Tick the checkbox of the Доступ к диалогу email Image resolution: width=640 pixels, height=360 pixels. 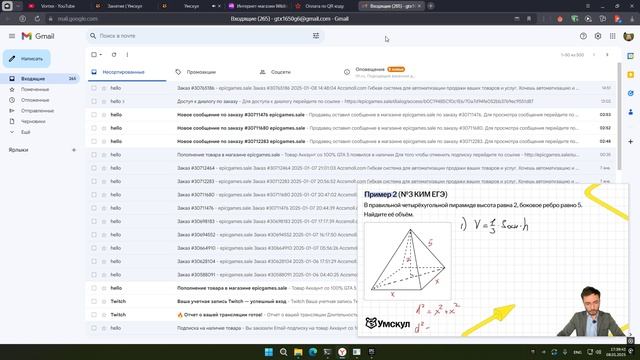point(94,101)
